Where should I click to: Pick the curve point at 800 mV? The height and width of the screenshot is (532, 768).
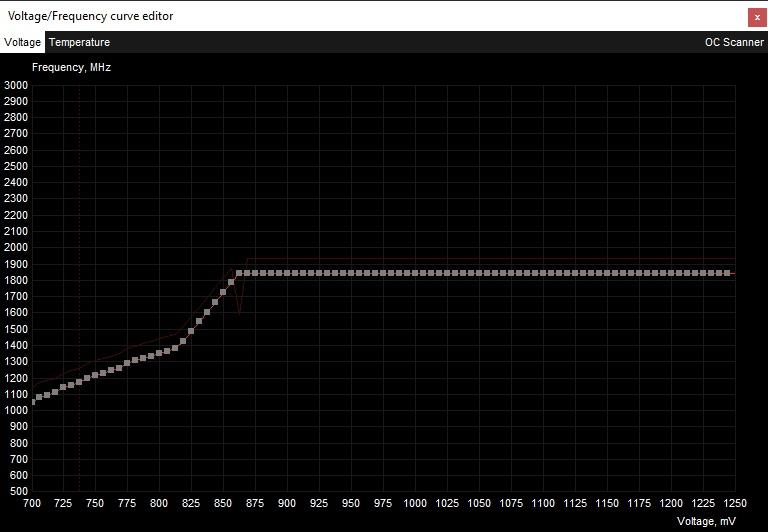(x=159, y=353)
